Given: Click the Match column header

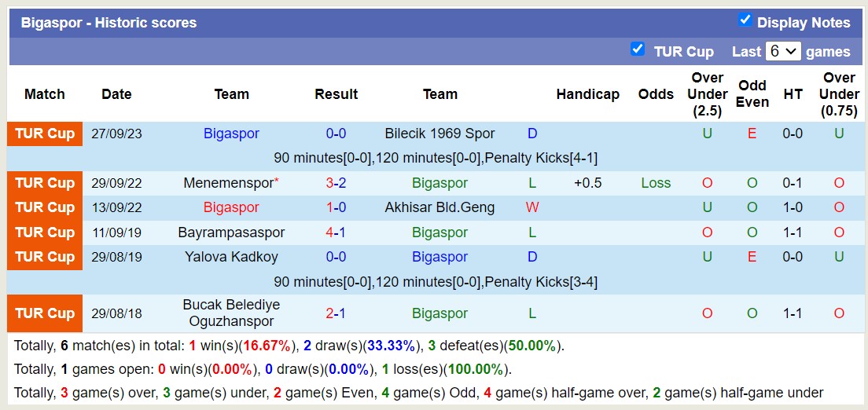Looking at the screenshot, I should pyautogui.click(x=45, y=94).
